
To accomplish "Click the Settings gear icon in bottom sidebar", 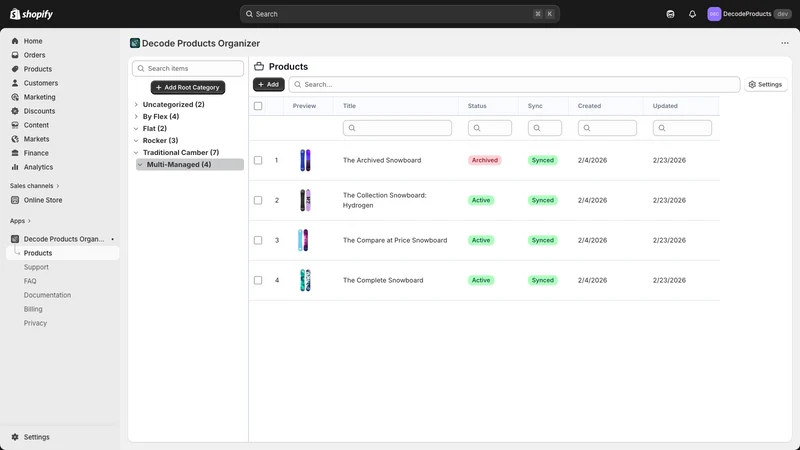I will (15, 437).
